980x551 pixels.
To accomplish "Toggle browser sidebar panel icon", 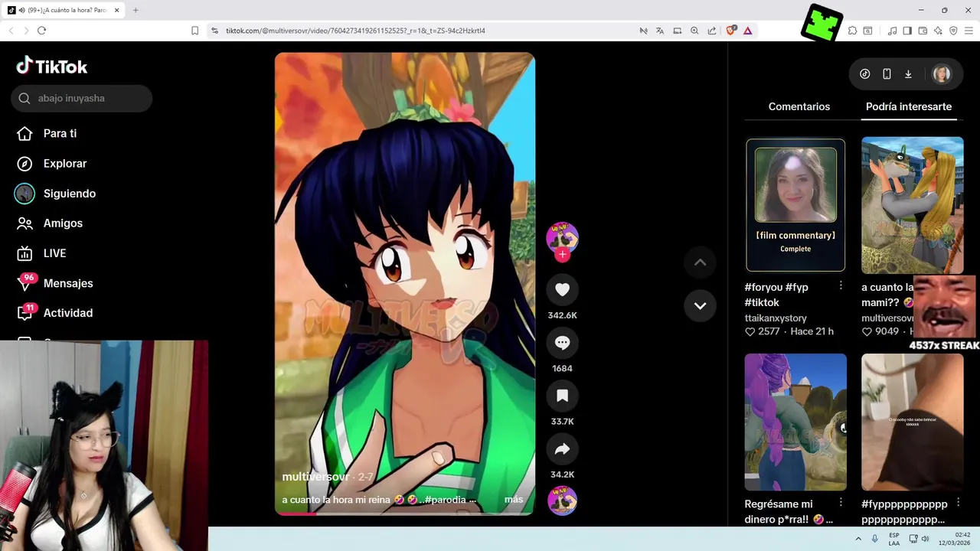I will (x=907, y=31).
